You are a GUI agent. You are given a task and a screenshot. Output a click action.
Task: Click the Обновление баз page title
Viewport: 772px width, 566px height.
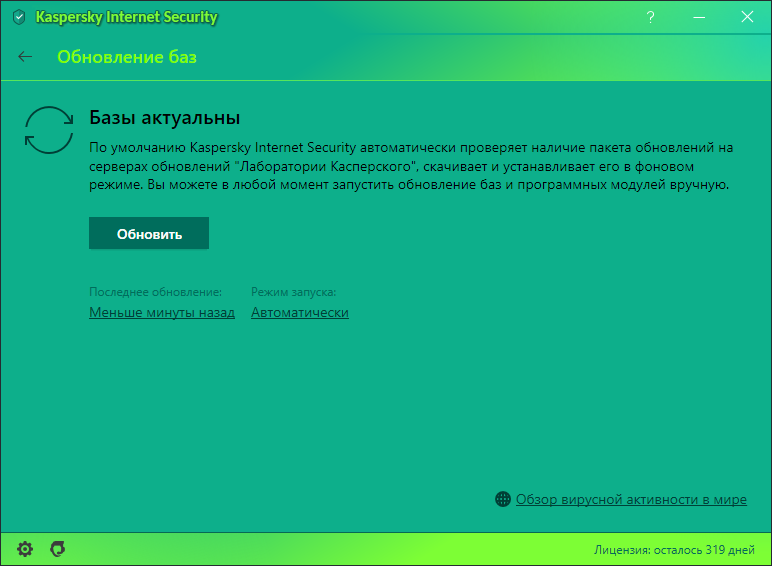[127, 57]
